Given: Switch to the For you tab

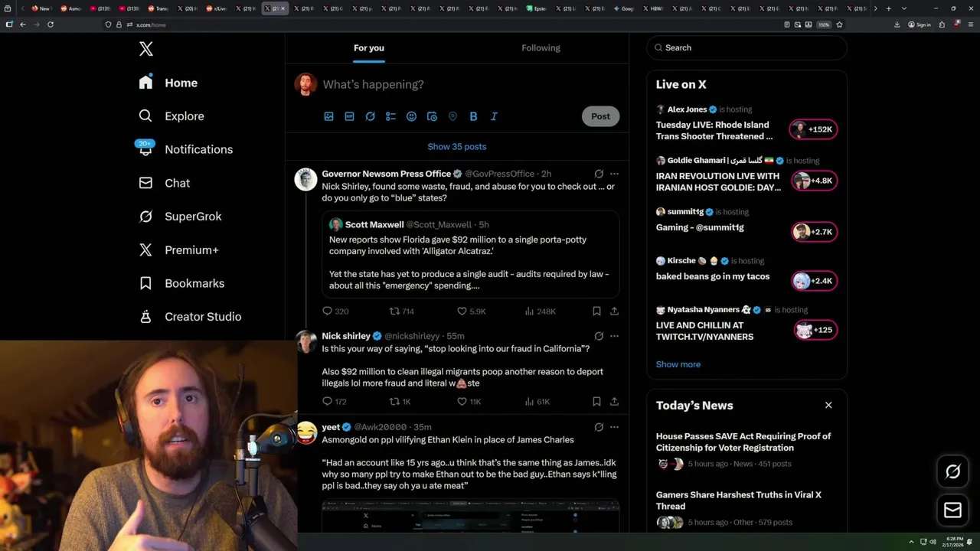Looking at the screenshot, I should point(369,47).
